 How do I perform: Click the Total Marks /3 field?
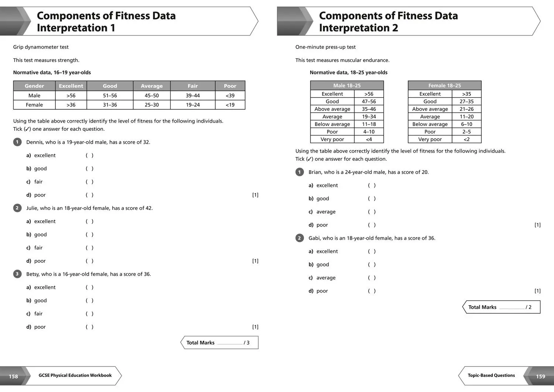point(219,342)
